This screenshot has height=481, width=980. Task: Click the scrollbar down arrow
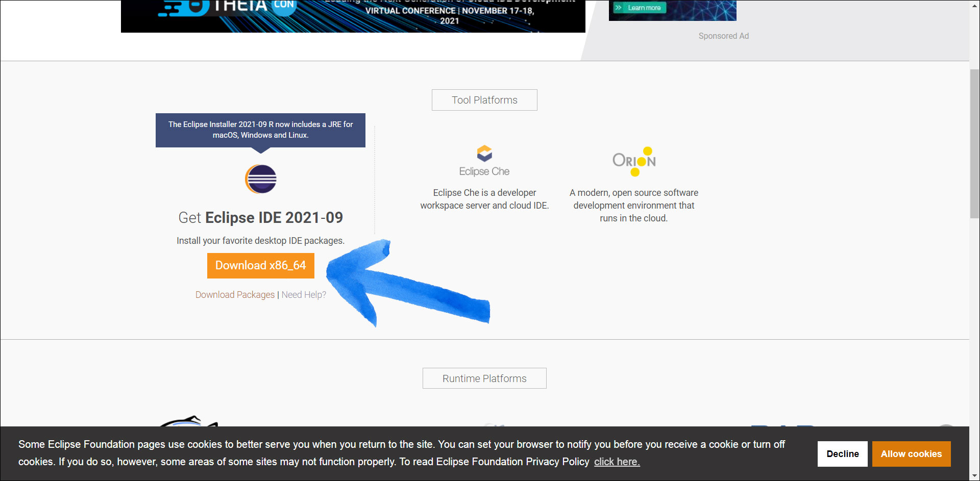click(974, 476)
